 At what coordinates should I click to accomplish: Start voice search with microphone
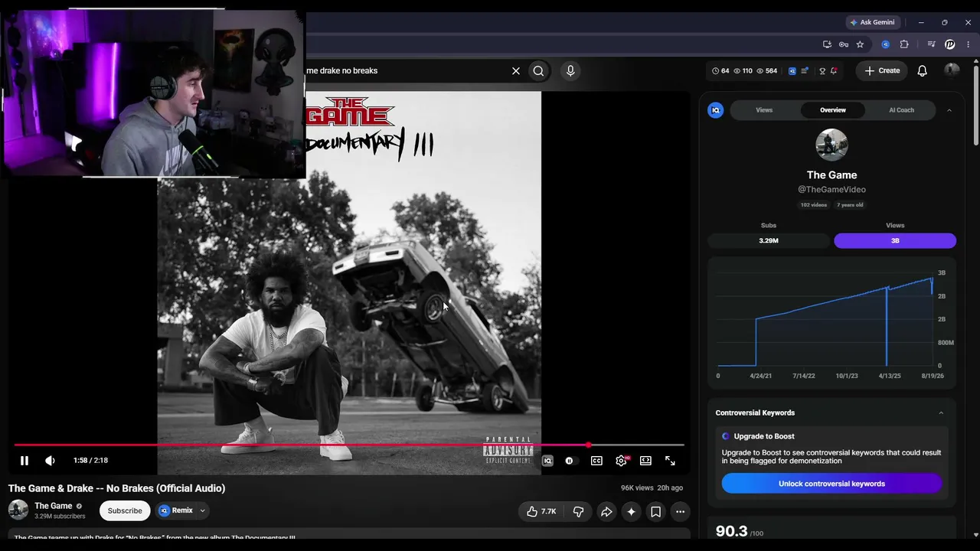pos(570,70)
